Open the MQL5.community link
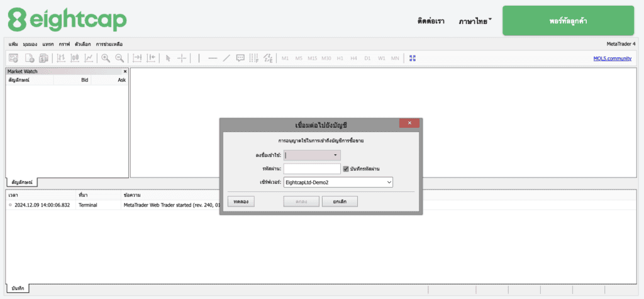Image resolution: width=644 pixels, height=299 pixels. 612,58
